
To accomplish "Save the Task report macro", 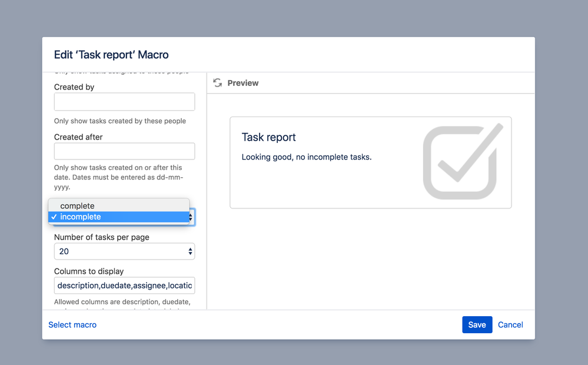I will (x=477, y=325).
